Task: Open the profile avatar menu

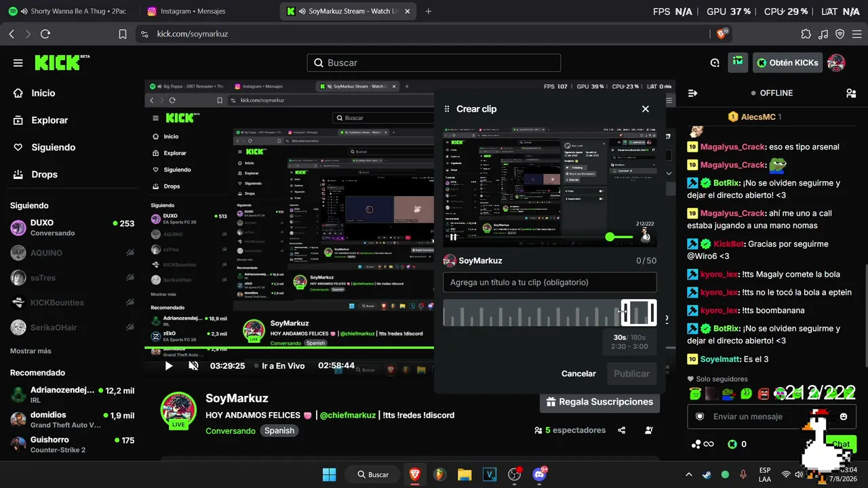Action: [836, 62]
